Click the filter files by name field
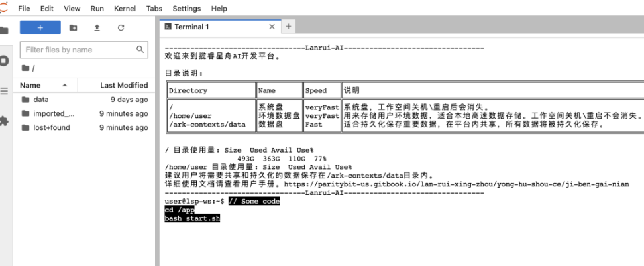 click(x=78, y=50)
